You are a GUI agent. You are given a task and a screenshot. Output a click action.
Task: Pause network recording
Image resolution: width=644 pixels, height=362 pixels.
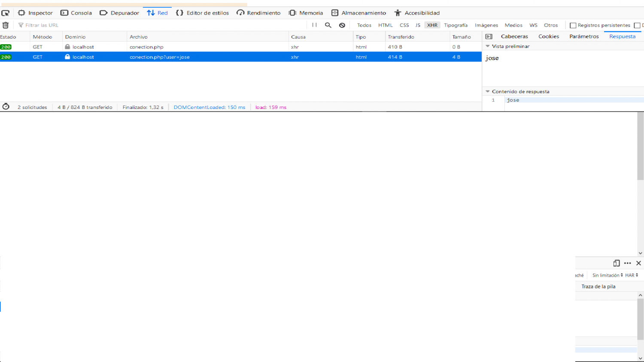pos(314,25)
